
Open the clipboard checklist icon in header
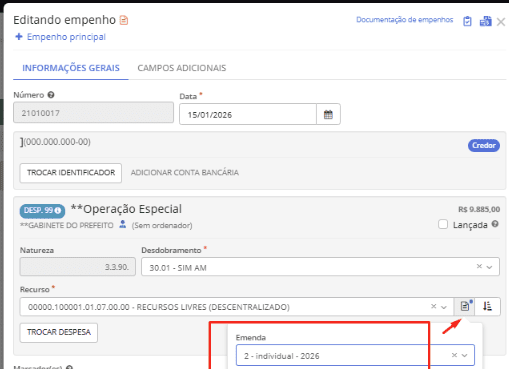point(467,21)
